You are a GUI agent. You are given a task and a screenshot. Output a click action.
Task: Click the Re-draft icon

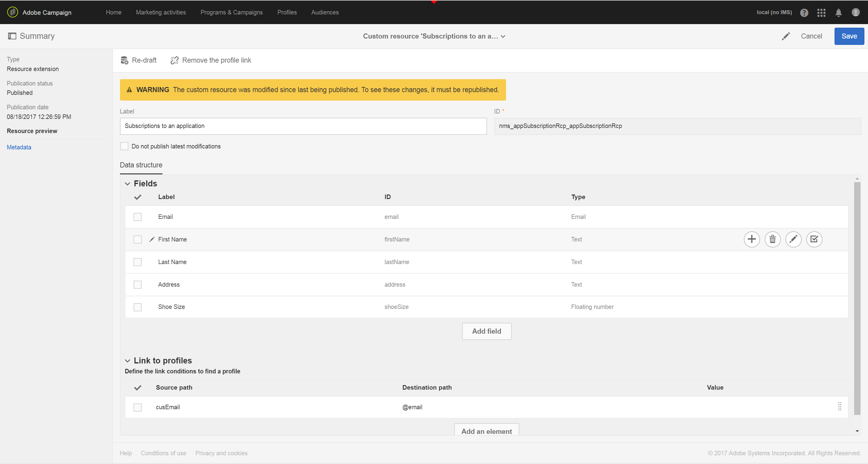(x=124, y=60)
